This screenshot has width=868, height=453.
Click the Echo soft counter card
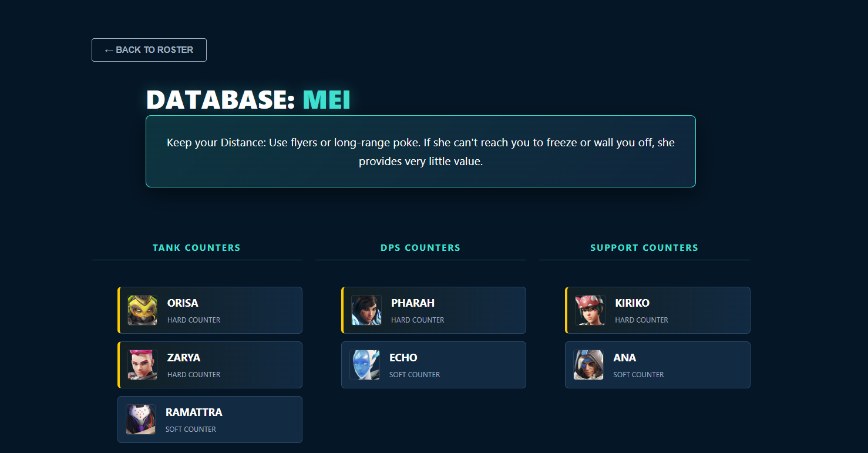(433, 365)
